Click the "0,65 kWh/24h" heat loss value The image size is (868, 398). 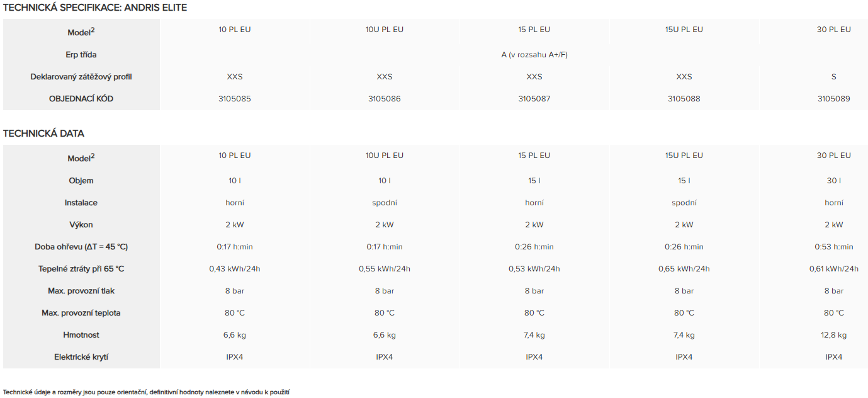(684, 269)
